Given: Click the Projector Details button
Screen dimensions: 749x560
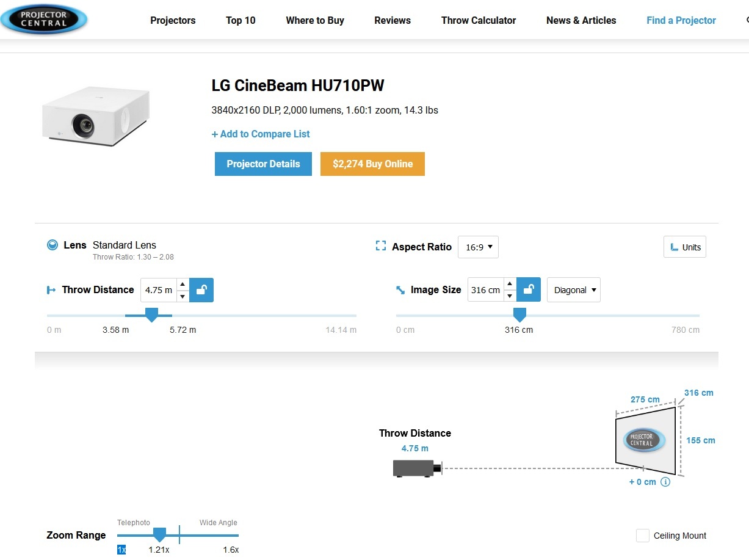Looking at the screenshot, I should [x=263, y=164].
